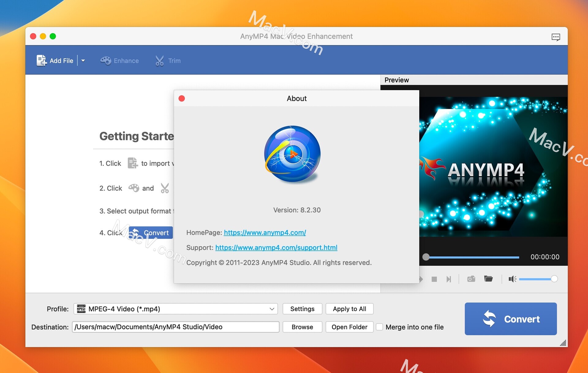Open the support.html link
The width and height of the screenshot is (588, 373).
pos(276,248)
